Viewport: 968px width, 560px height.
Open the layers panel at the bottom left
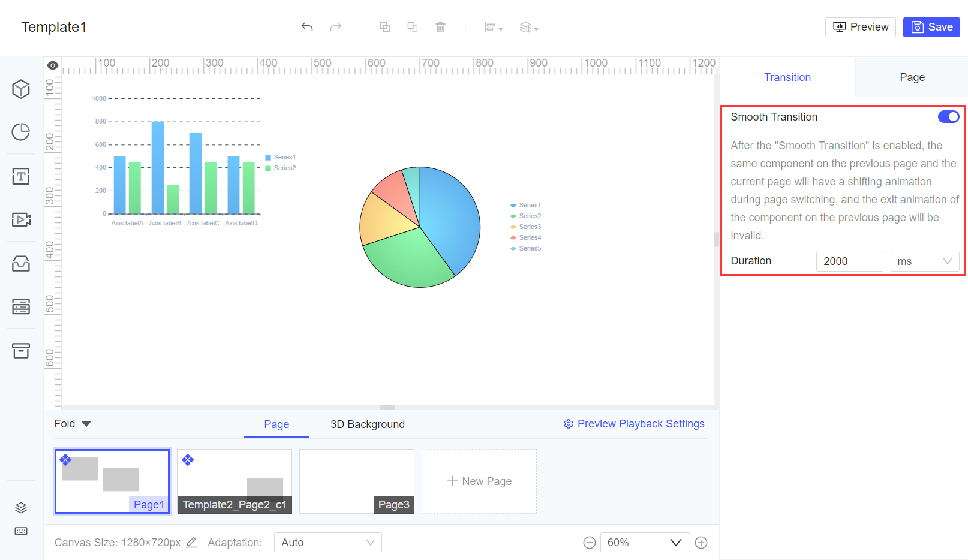pyautogui.click(x=21, y=507)
